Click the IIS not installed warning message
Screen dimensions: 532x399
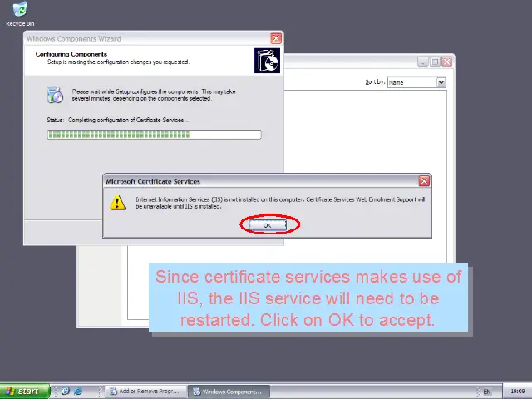pyautogui.click(x=280, y=203)
